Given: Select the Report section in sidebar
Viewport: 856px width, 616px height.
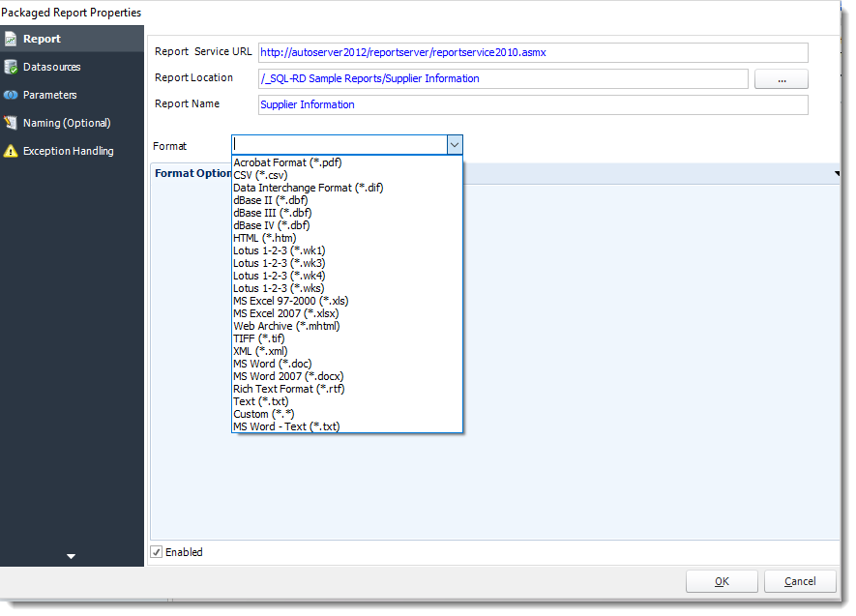Looking at the screenshot, I should click(x=39, y=39).
